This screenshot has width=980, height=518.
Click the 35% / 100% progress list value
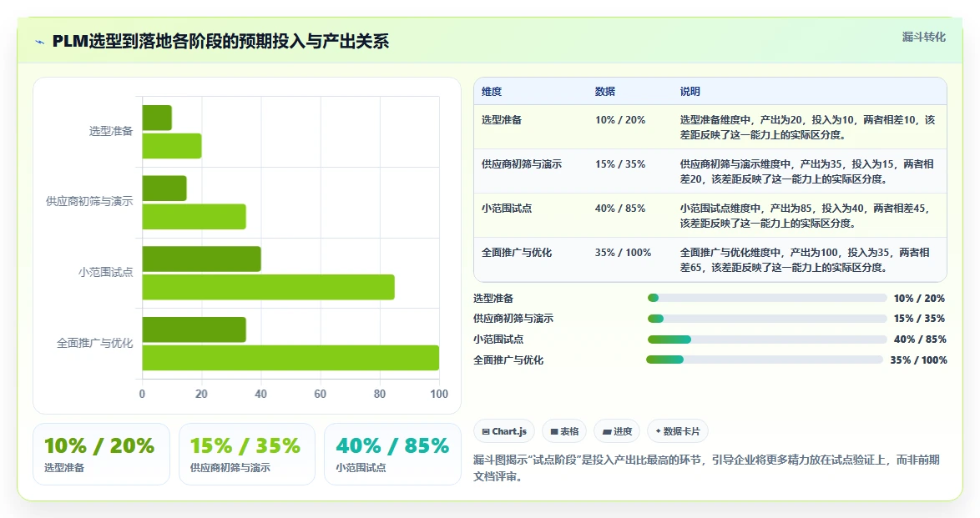918,360
